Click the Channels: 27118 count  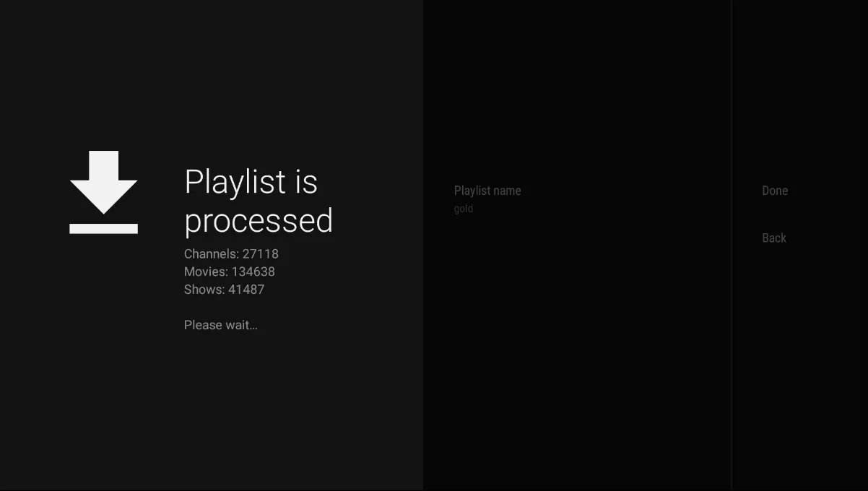tap(231, 254)
